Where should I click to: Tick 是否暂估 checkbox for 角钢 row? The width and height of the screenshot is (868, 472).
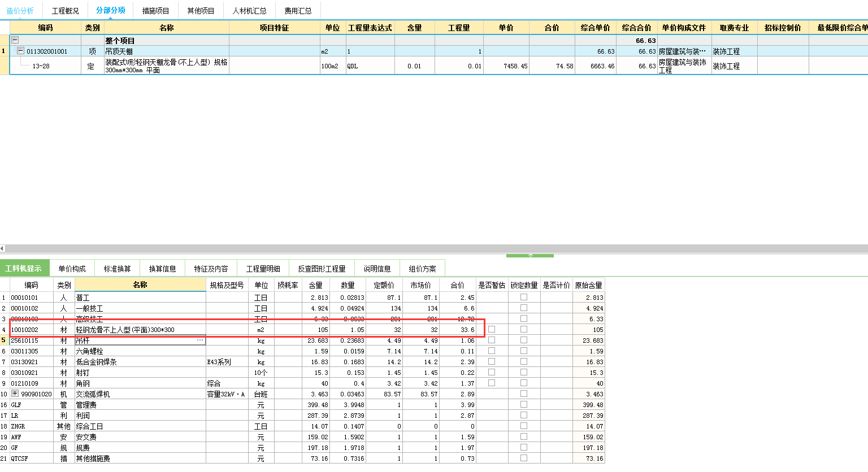click(492, 383)
